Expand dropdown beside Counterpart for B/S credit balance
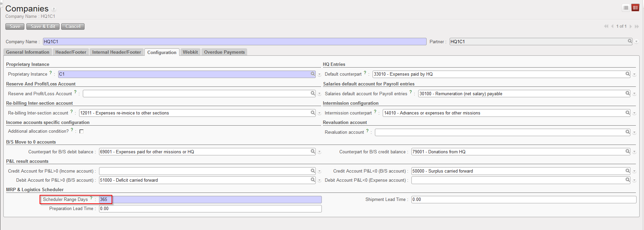 [x=634, y=152]
